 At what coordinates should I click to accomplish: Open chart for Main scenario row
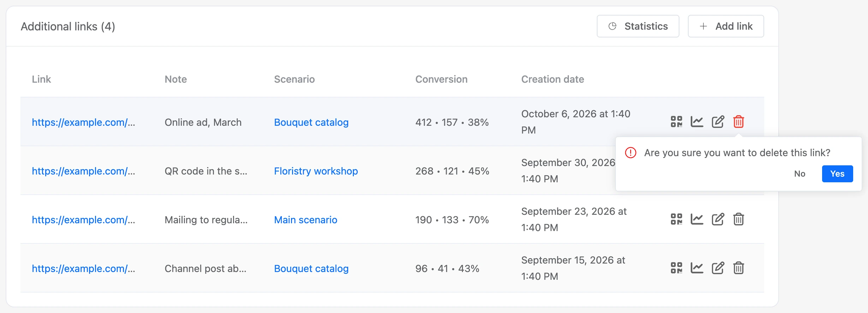[697, 219]
